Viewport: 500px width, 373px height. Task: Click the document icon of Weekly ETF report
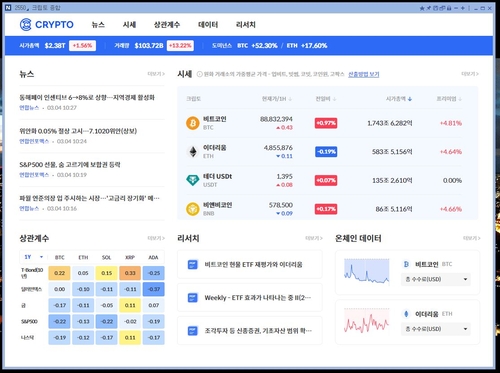click(193, 298)
